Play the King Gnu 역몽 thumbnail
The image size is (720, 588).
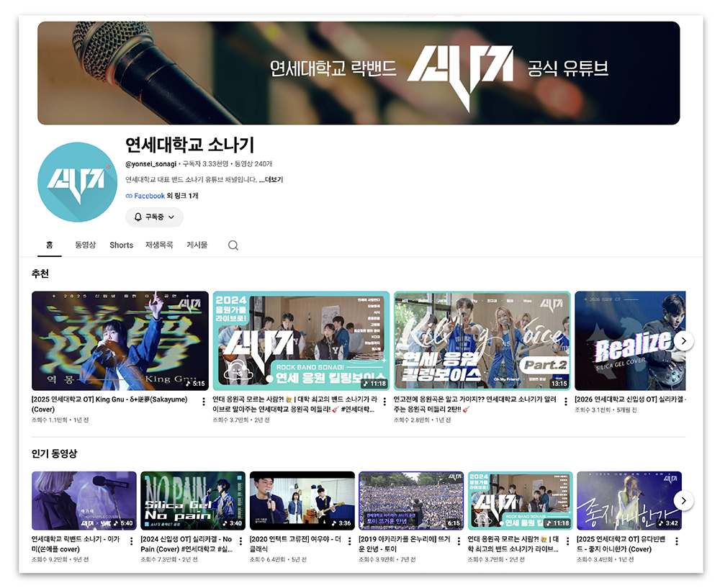click(120, 340)
